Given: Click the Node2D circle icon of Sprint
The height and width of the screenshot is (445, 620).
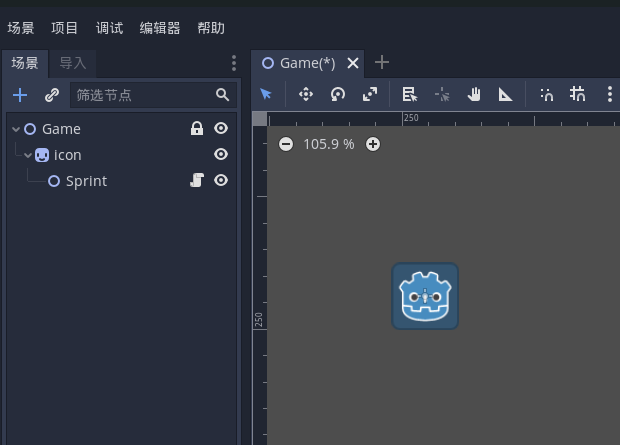Looking at the screenshot, I should (x=54, y=181).
